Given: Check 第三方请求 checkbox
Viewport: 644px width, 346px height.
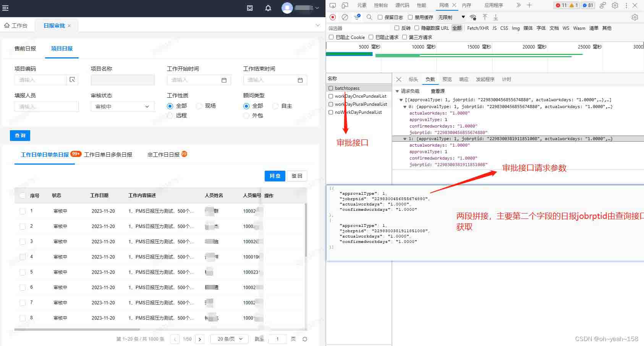Looking at the screenshot, I should point(405,37).
